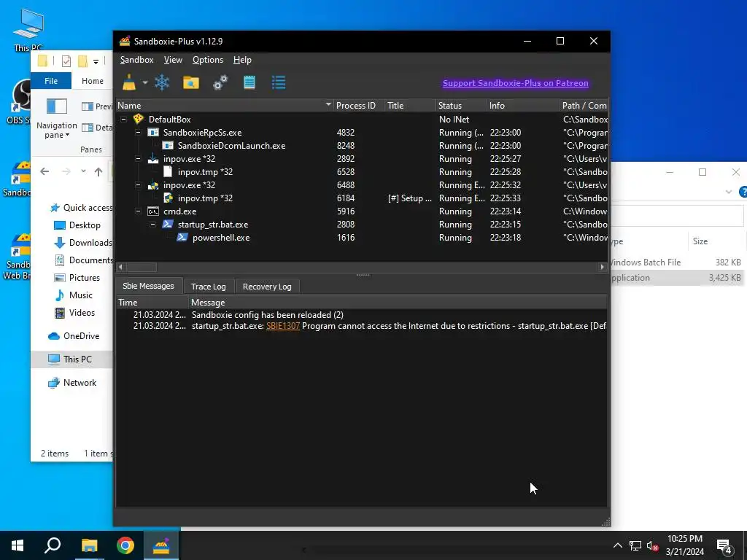Screen dimensions: 747x560
Task: Click the startup_str.bat.exe PowerShell icon
Action: pos(168,225)
